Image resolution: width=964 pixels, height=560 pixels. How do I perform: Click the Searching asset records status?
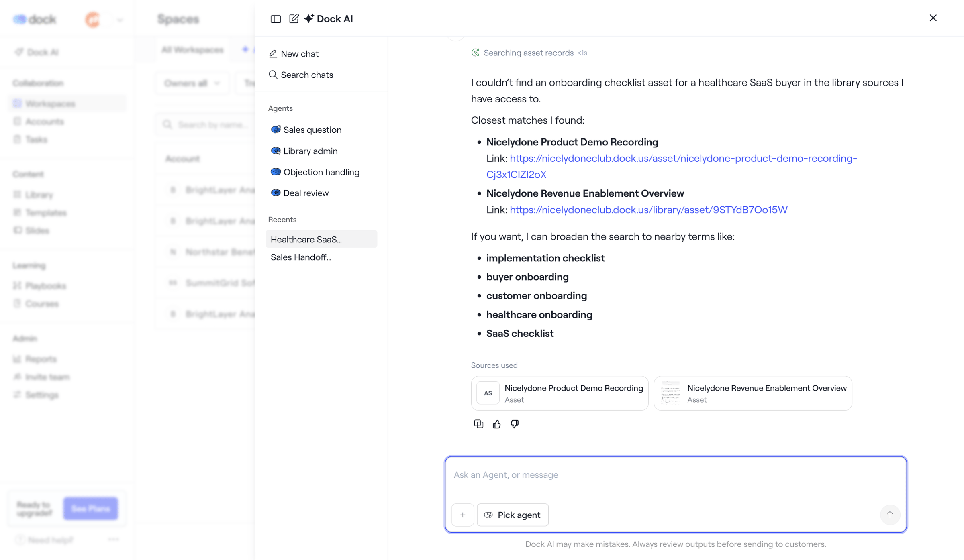click(529, 53)
